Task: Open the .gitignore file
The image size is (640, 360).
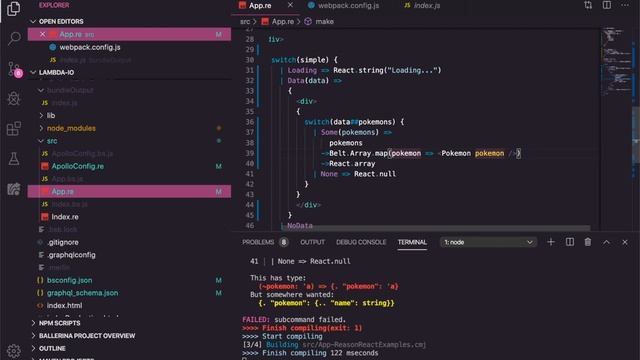Action: pos(129,242)
